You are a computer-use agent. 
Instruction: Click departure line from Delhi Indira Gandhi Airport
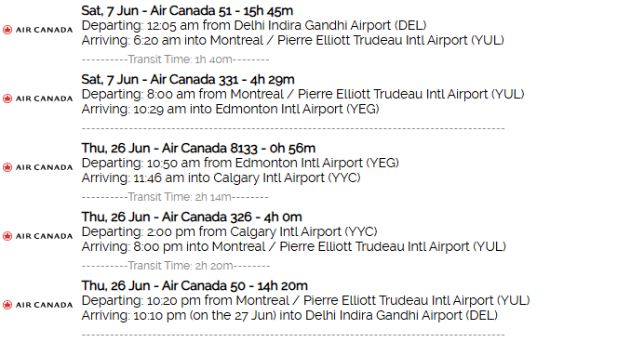254,25
